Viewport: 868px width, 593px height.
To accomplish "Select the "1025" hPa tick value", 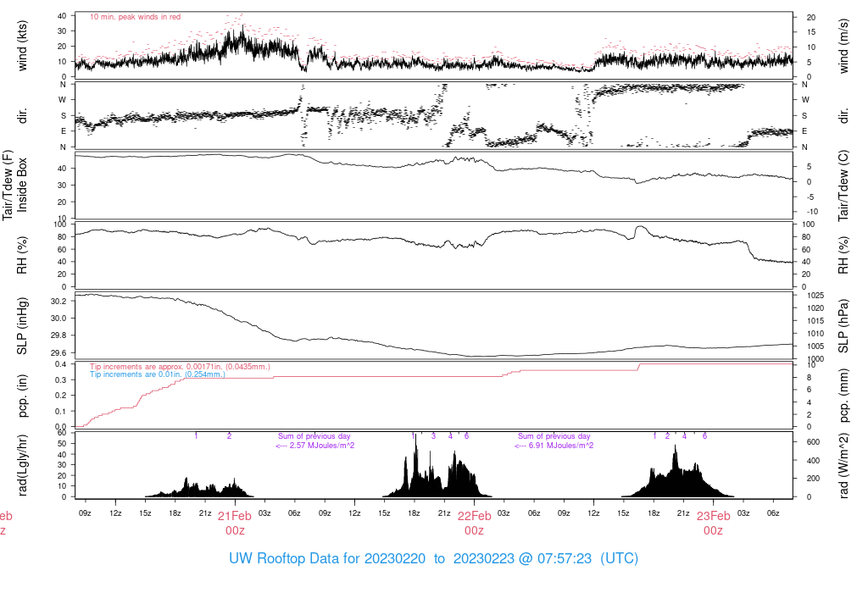I will click(x=815, y=296).
